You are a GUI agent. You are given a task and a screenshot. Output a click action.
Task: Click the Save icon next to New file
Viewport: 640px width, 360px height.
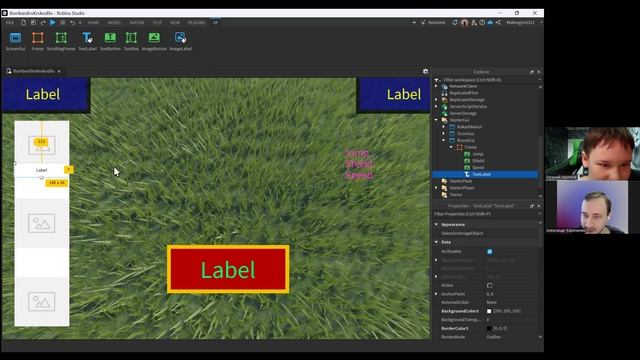pyautogui.click(x=33, y=22)
